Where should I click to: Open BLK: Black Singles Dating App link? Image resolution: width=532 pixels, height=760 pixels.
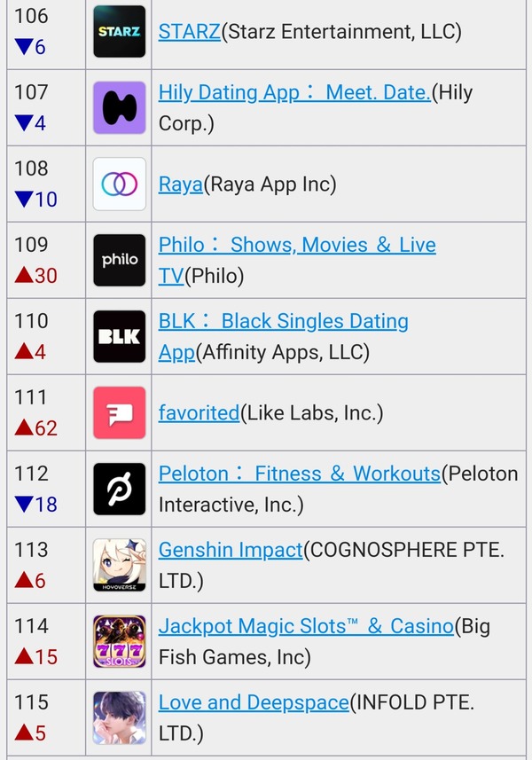(x=284, y=336)
